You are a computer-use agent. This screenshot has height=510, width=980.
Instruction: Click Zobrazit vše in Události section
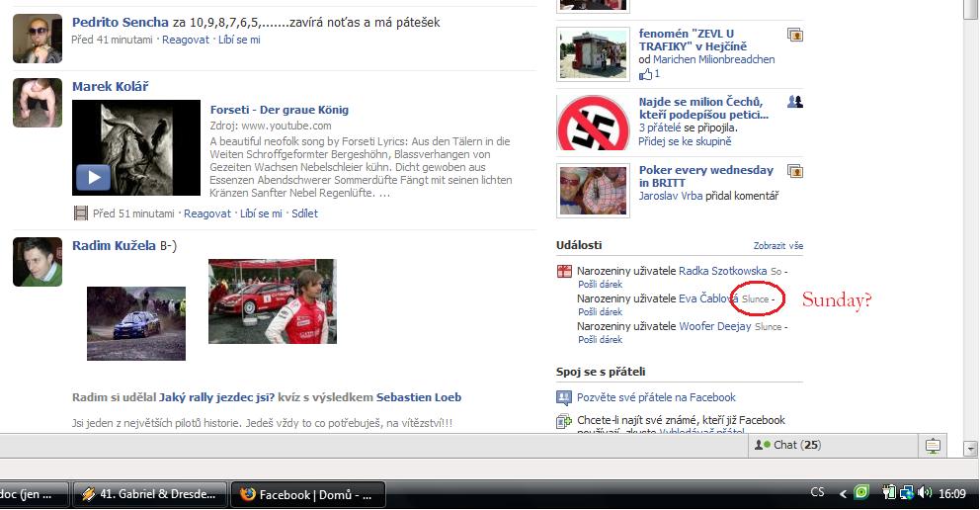point(778,246)
